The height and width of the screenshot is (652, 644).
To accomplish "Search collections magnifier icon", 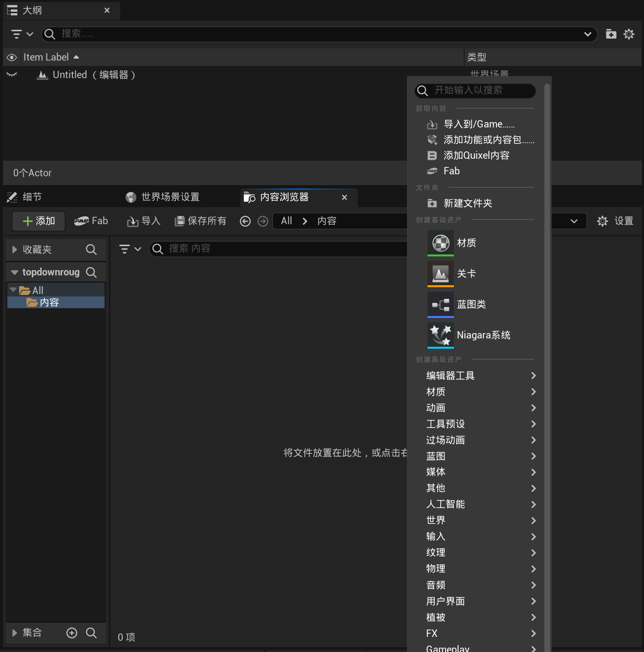I will (91, 633).
